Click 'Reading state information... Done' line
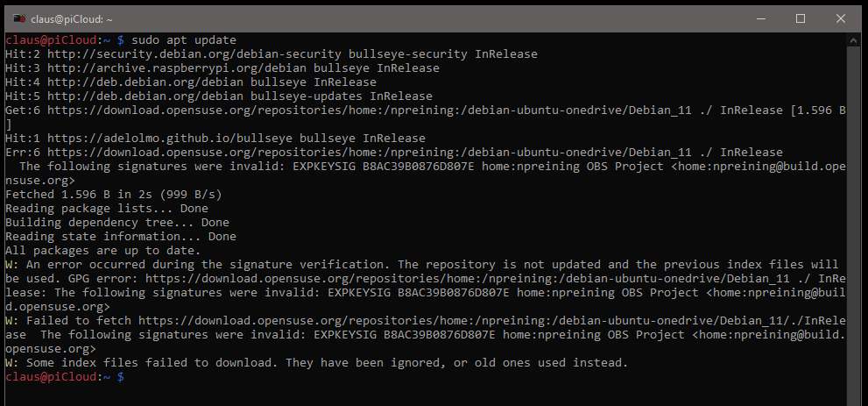Image resolution: width=868 pixels, height=406 pixels. click(x=121, y=237)
